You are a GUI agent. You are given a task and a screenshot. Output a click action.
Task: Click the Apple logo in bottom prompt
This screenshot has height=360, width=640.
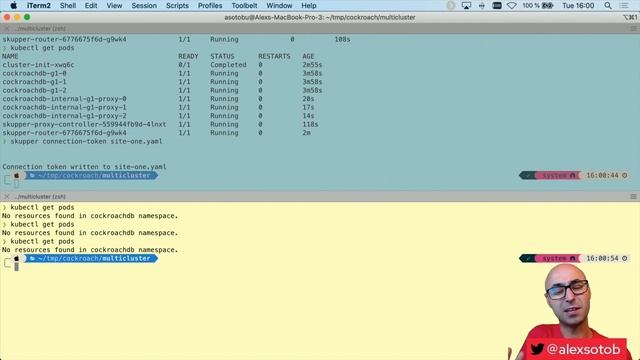point(16,258)
